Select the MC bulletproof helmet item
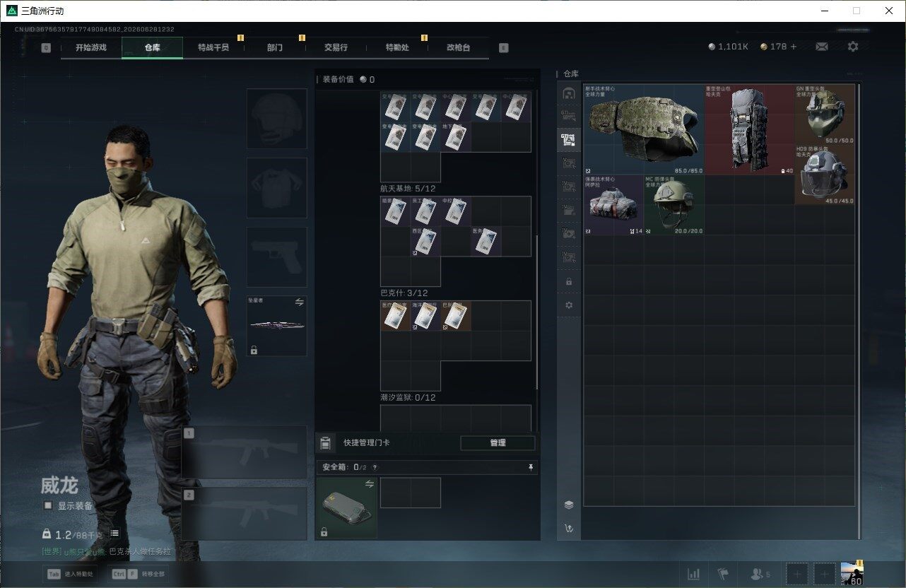The image size is (906, 588). coord(673,205)
